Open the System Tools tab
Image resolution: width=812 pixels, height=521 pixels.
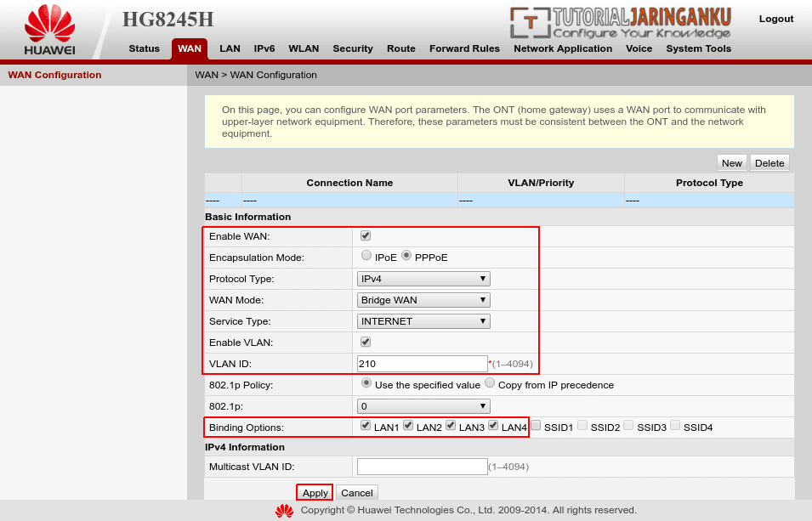698,48
